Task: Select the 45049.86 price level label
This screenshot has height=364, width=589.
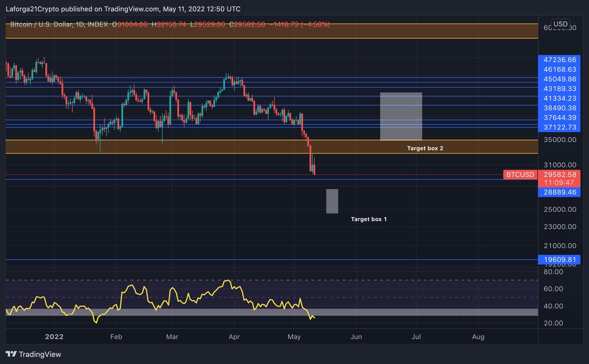Action: (x=560, y=79)
